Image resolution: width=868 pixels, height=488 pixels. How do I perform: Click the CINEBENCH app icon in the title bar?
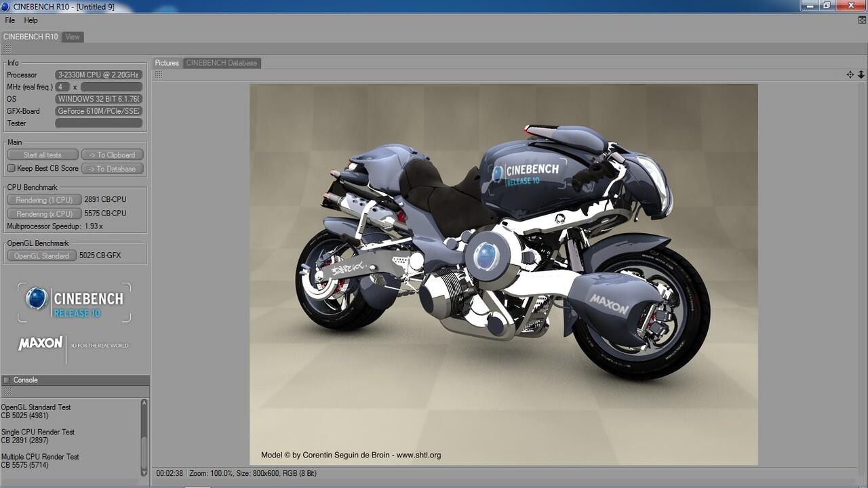tap(5, 6)
